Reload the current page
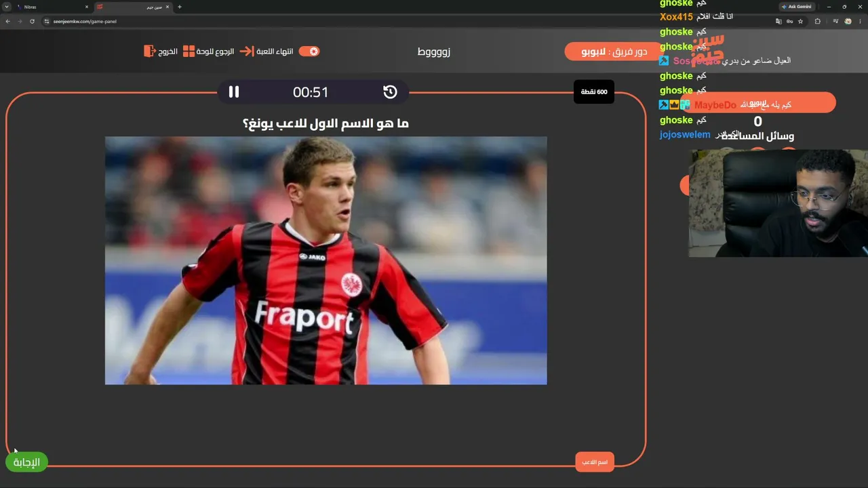 point(32,21)
